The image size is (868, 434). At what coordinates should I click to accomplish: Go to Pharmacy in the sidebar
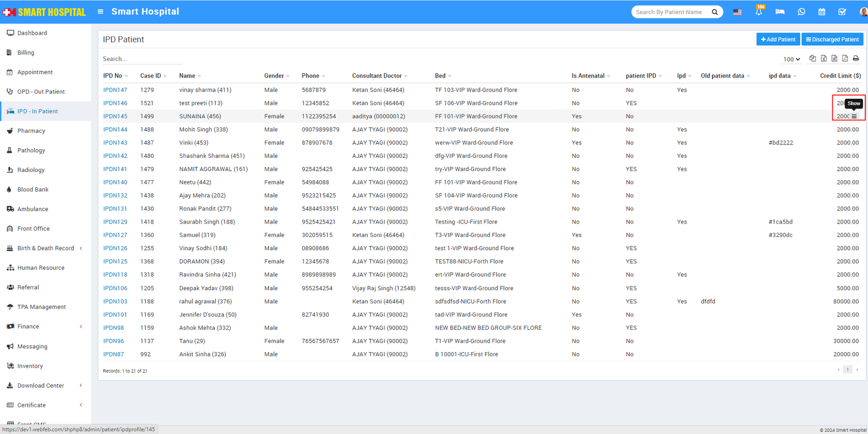pyautogui.click(x=31, y=131)
